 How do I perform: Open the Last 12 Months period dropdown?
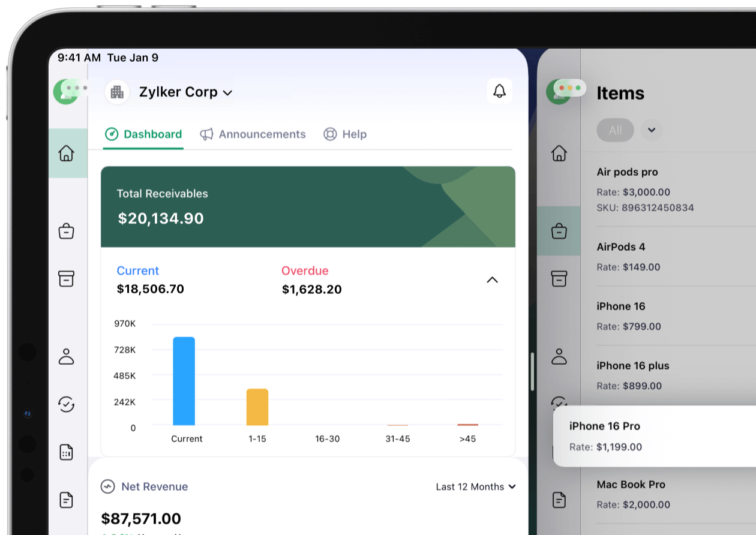pos(475,486)
